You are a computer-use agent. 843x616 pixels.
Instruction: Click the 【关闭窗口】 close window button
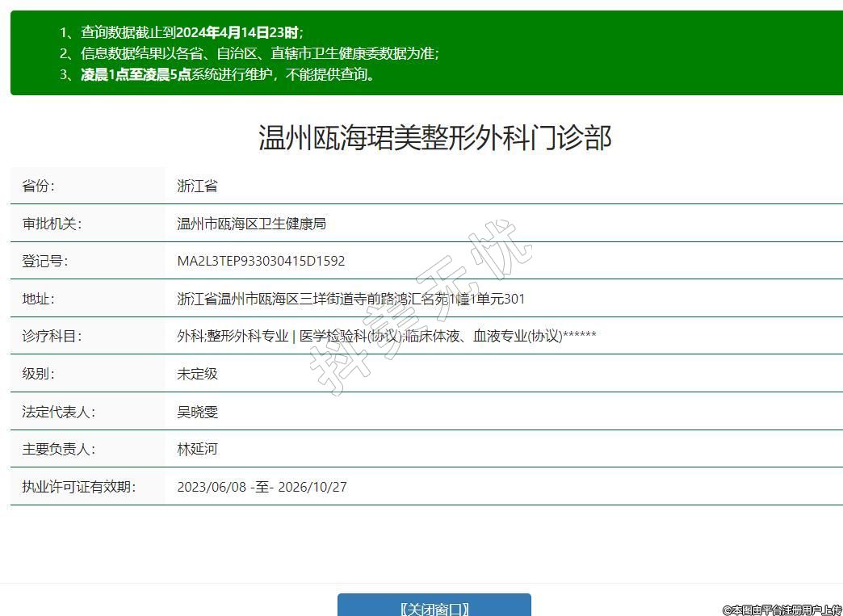tap(434, 607)
